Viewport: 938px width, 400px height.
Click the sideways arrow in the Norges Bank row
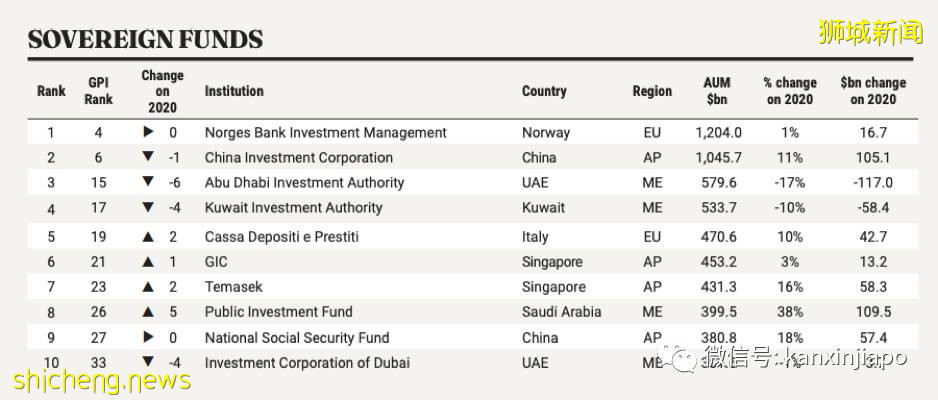[x=148, y=132]
